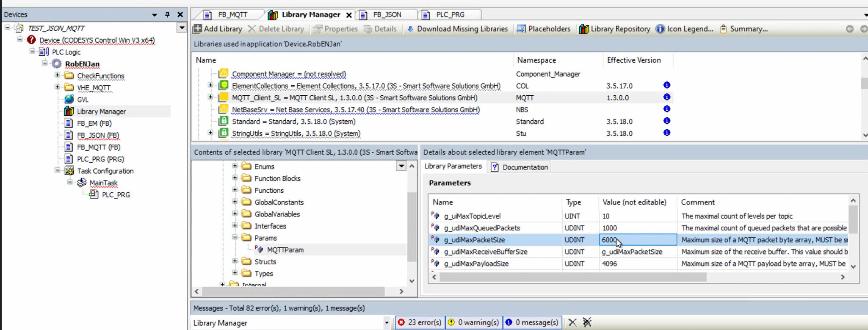The width and height of the screenshot is (868, 330).
Task: Select g_udiMaxPayloadSize parameter row
Action: 476,263
